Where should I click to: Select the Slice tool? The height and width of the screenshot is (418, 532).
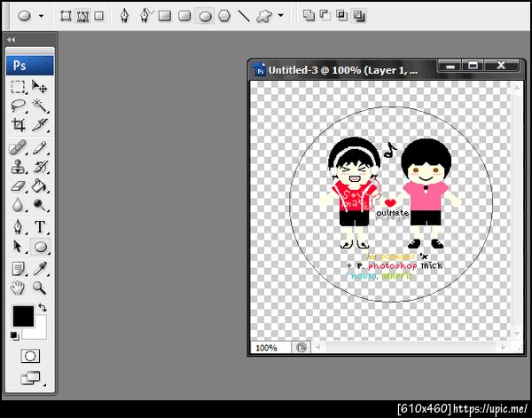coord(39,125)
